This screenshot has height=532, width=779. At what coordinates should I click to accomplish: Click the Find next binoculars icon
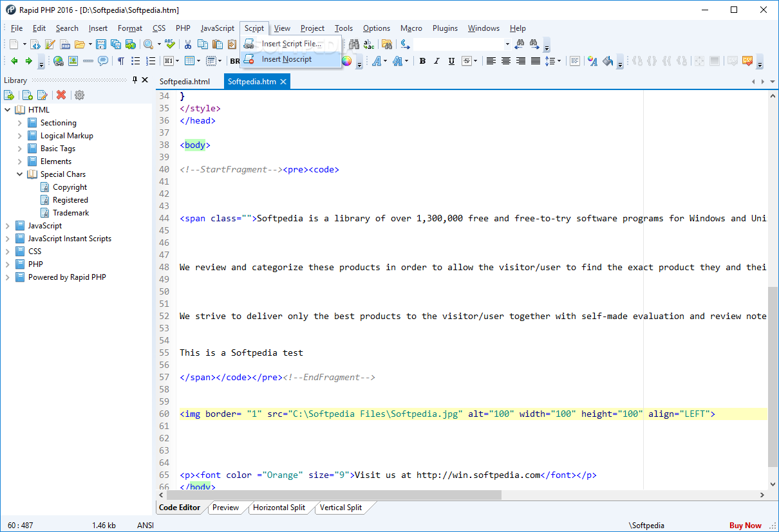click(534, 44)
